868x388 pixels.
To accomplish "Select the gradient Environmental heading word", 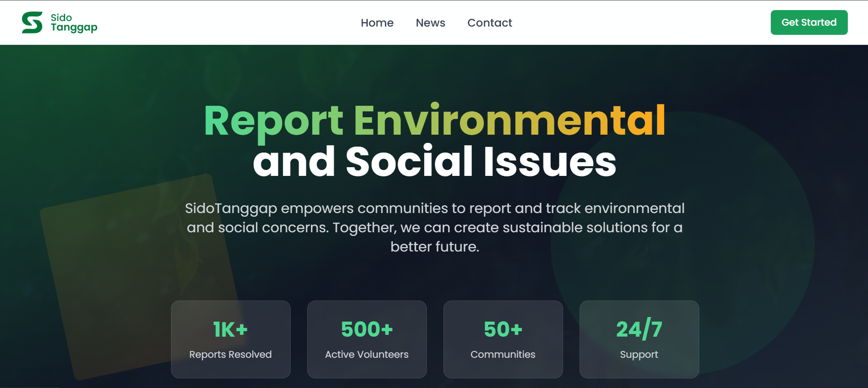I will tap(509, 121).
